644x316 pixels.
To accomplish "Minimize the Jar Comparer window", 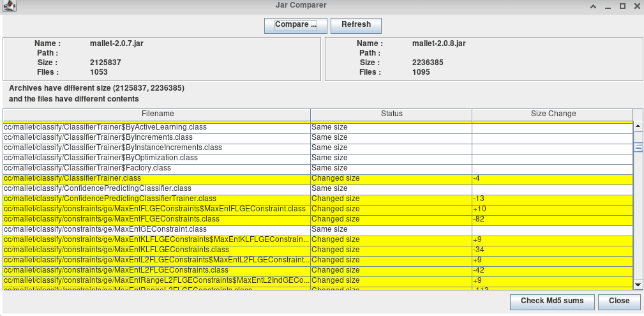I will (608, 6).
